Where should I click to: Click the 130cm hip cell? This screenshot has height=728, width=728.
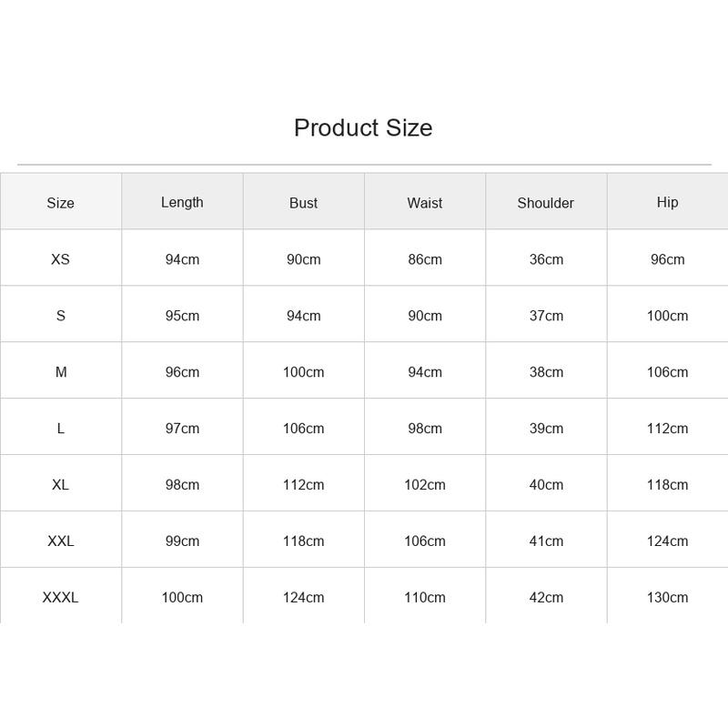667,597
